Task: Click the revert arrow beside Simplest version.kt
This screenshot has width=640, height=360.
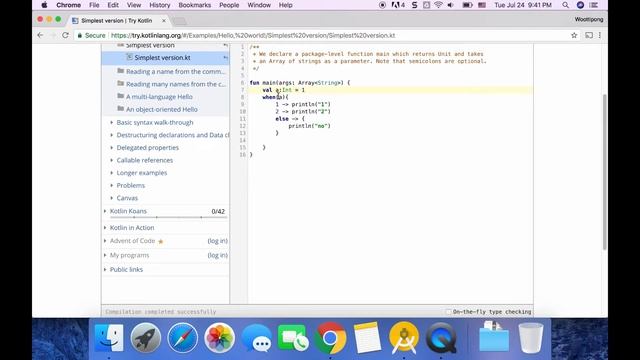Action: (225, 58)
